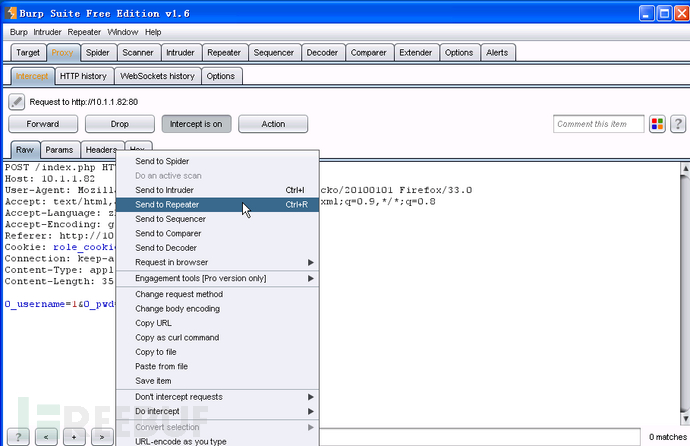Open the Comparer tab

369,53
